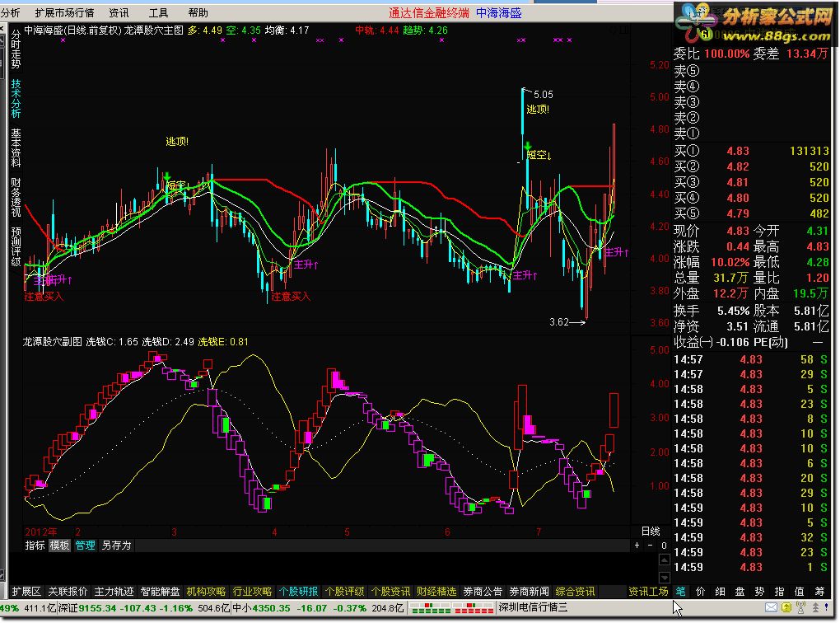Open the 券商新闻 bottom tab
Screen dimensions: 840x623
[529, 592]
